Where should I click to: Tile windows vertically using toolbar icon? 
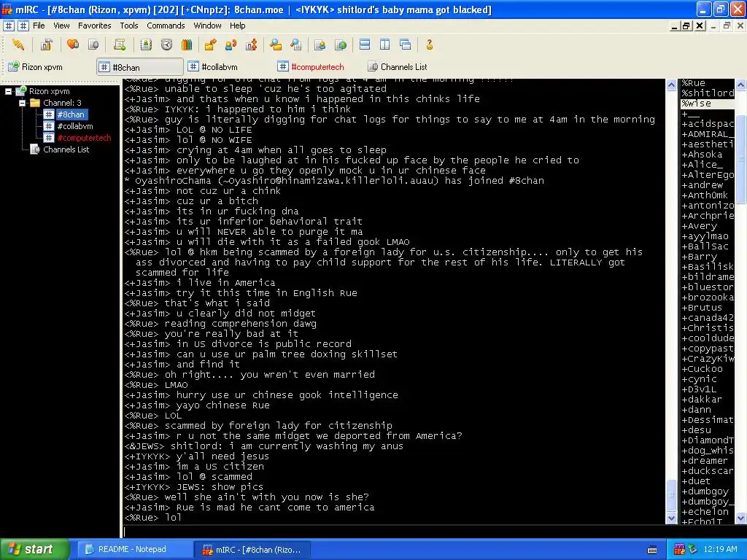[385, 44]
